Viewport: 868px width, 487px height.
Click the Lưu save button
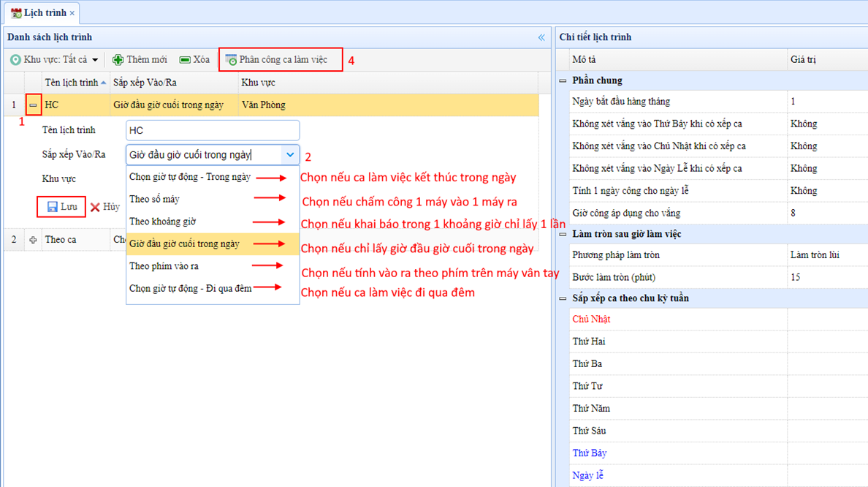[61, 207]
